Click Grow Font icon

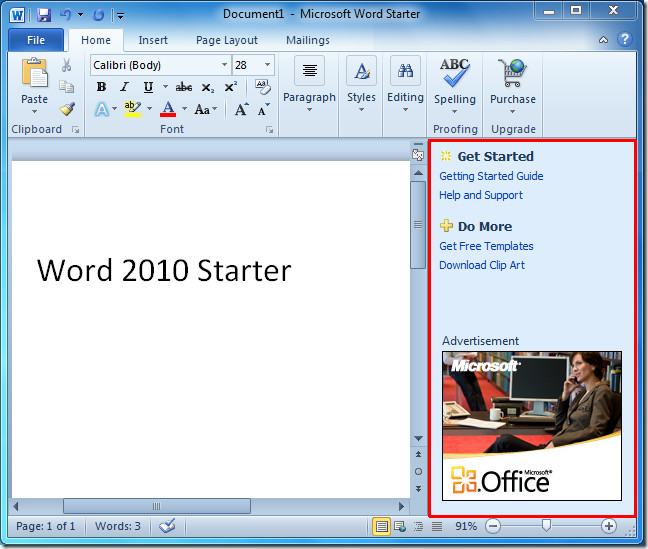(x=242, y=110)
